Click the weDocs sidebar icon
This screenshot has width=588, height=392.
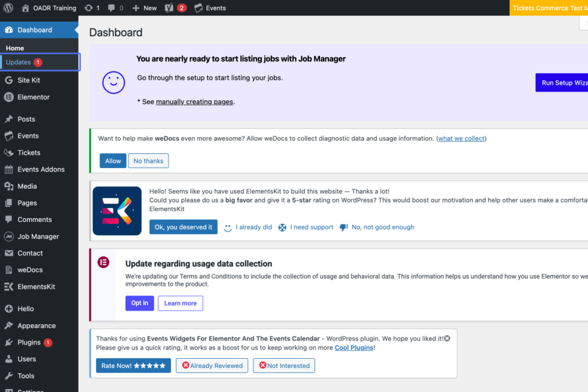(9, 270)
